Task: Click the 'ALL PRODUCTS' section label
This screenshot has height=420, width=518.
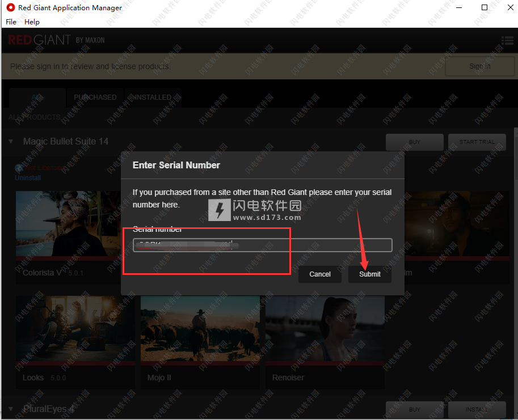Action: (x=35, y=117)
